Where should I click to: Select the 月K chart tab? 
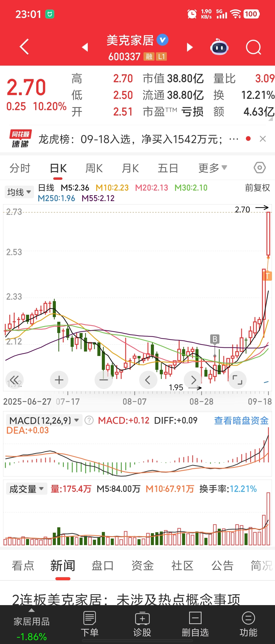coord(130,168)
